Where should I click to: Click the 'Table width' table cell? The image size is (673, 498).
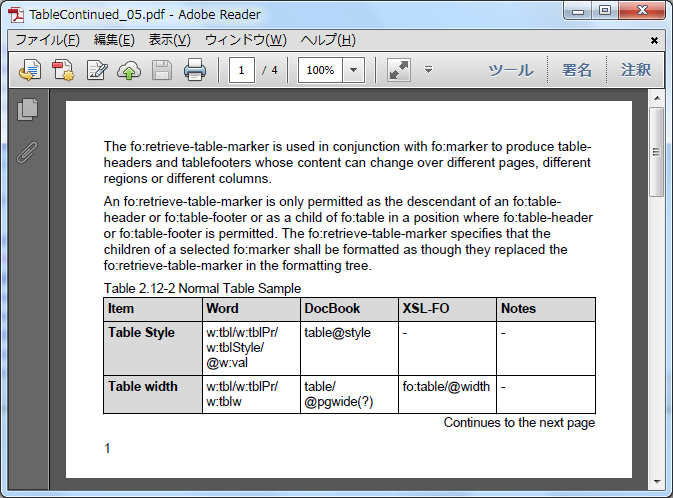(153, 395)
